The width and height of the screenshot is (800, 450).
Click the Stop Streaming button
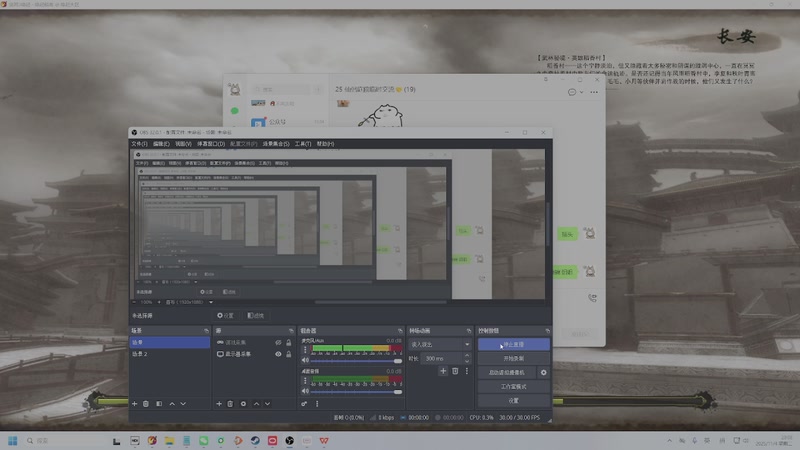514,344
